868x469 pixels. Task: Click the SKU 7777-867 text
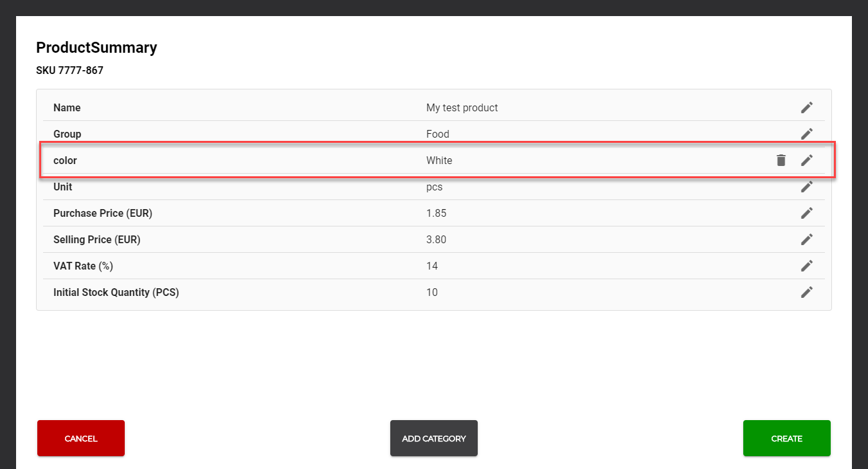69,71
